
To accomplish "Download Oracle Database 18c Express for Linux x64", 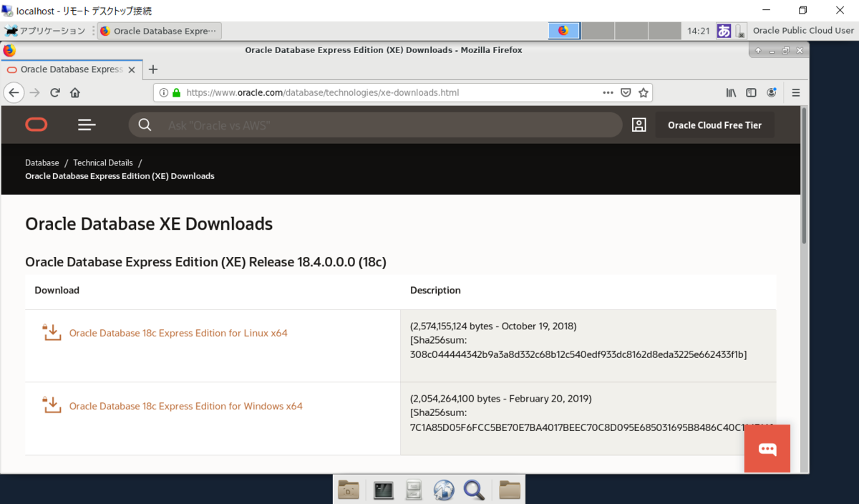I will (x=178, y=333).
